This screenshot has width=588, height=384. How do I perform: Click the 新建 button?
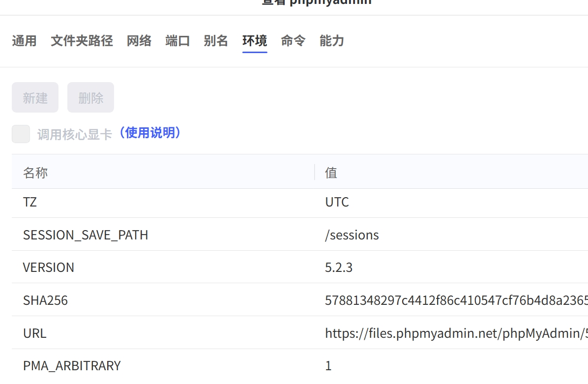[x=35, y=97]
